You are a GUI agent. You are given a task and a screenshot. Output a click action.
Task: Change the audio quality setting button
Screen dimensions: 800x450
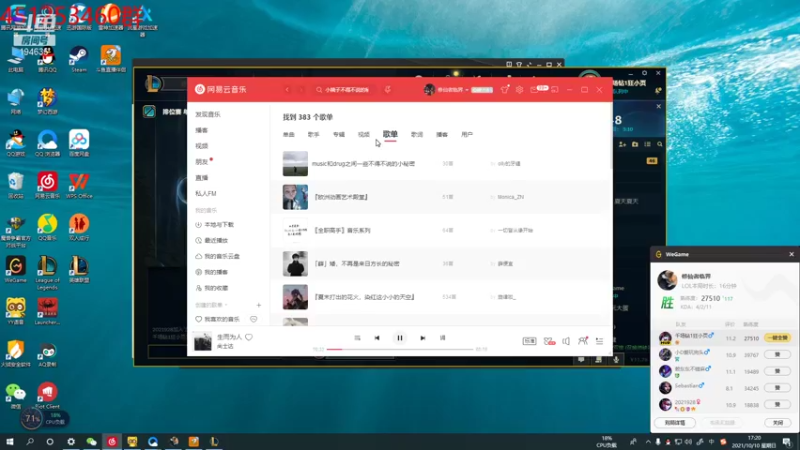(x=529, y=341)
